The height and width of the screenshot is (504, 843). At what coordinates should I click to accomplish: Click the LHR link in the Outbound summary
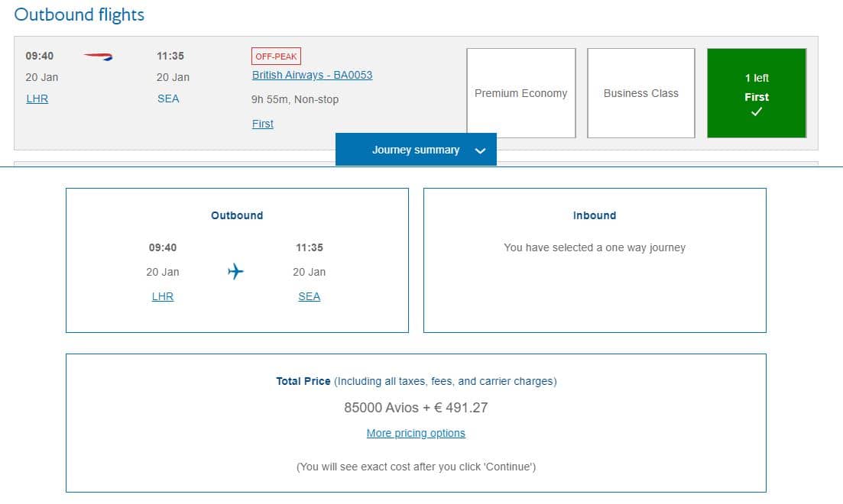(x=163, y=296)
